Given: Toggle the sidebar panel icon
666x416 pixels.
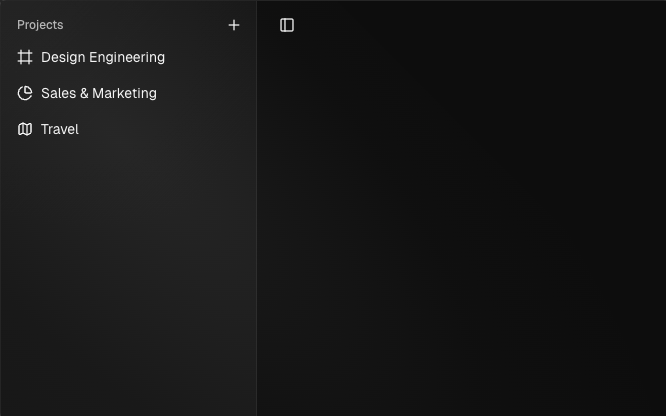Looking at the screenshot, I should [x=287, y=25].
